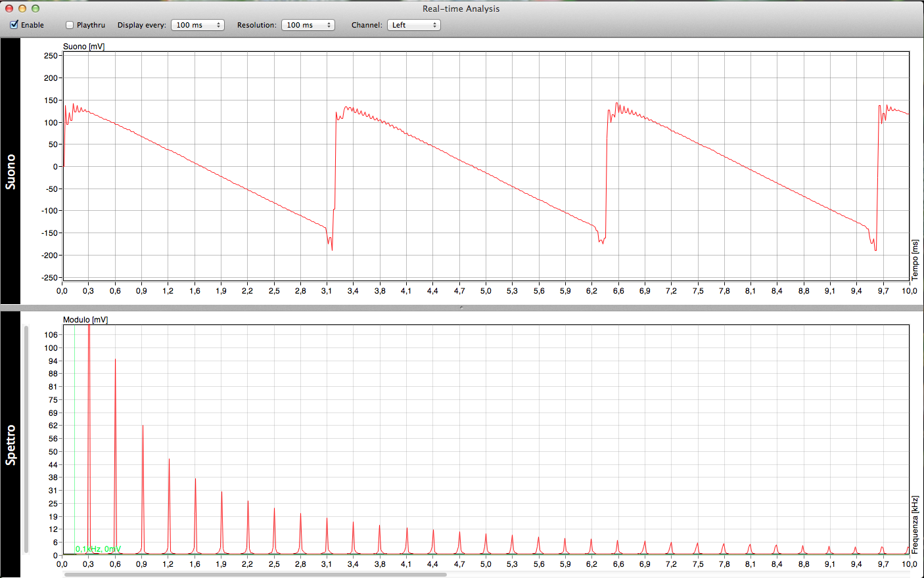Open the Display every dropdown
Viewport: 924px width, 578px height.
197,25
